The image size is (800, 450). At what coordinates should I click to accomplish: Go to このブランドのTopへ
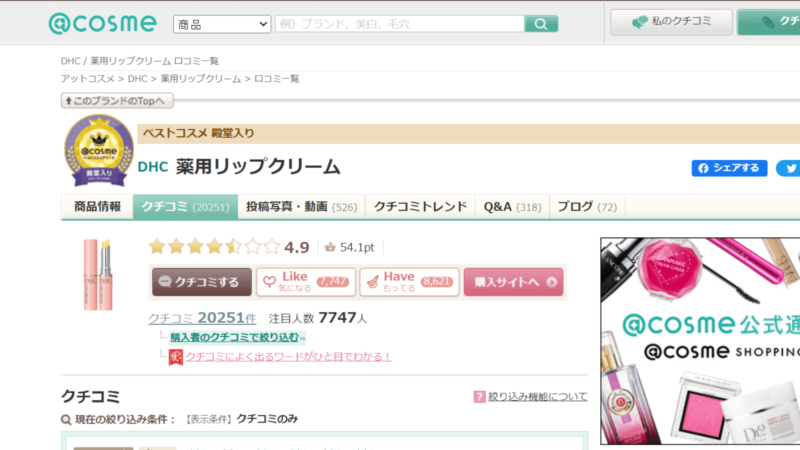tap(117, 101)
